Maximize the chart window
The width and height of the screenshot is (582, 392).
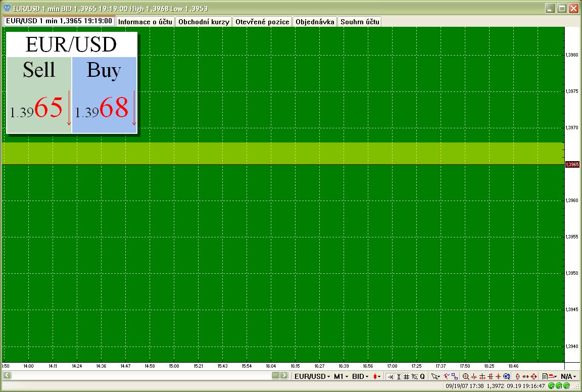click(x=562, y=8)
